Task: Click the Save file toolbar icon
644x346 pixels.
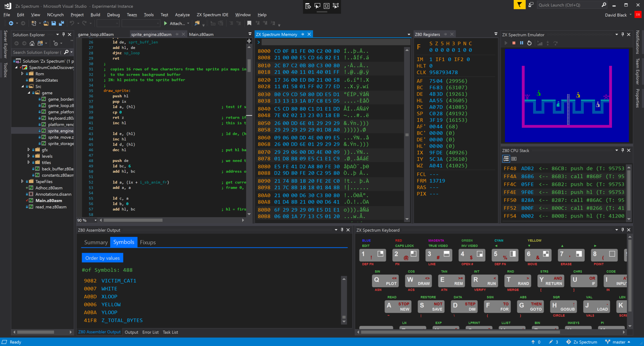Action: tap(54, 23)
